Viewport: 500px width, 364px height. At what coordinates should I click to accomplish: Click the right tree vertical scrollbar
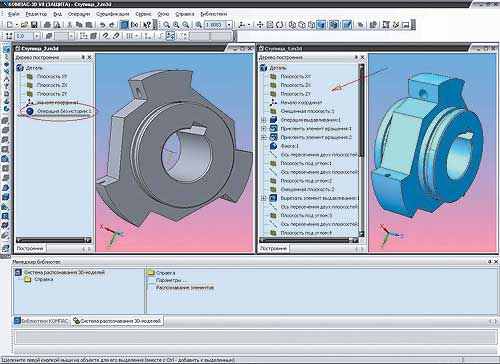pos(361,150)
